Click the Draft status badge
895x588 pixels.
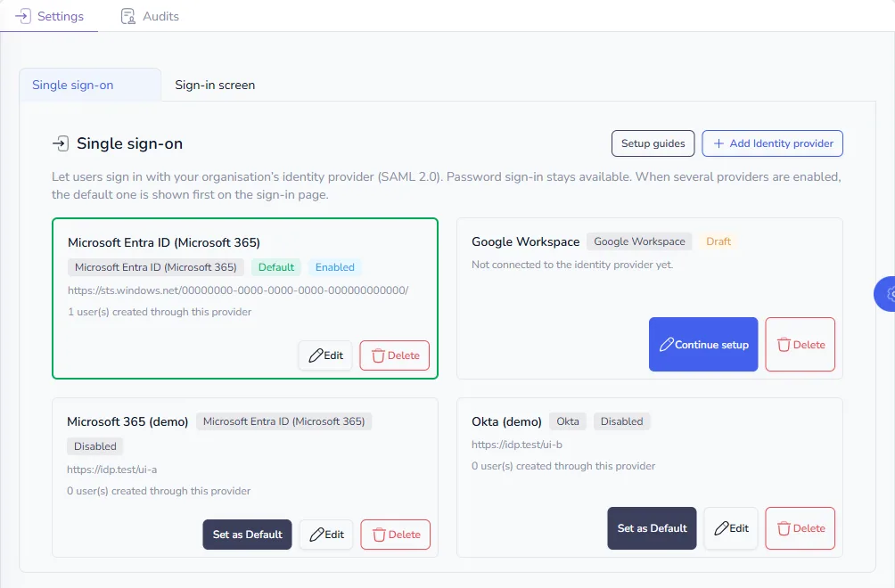(718, 241)
